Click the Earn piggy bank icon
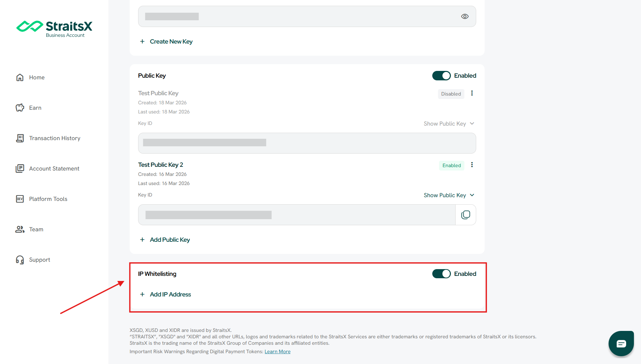This screenshot has width=641, height=364. 20,108
